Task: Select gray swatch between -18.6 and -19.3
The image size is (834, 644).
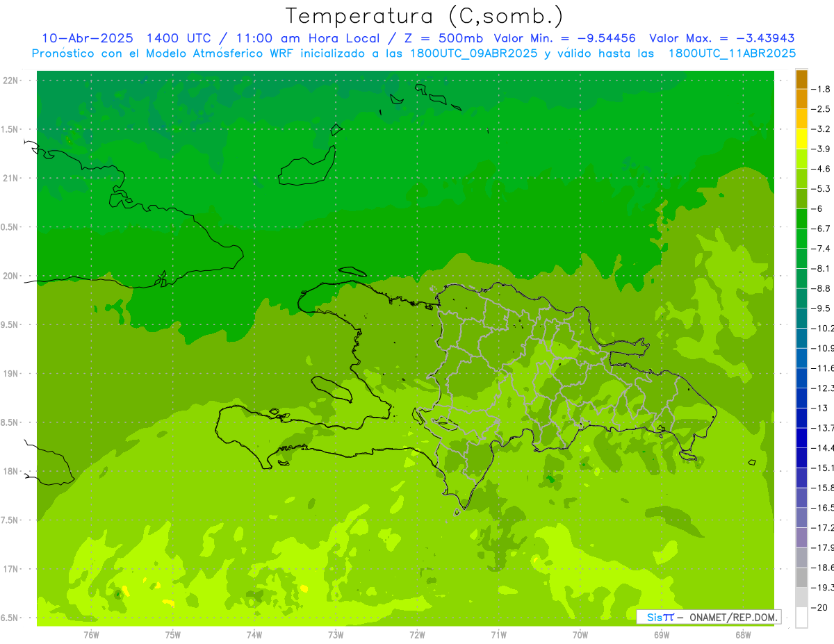Action: point(801,578)
